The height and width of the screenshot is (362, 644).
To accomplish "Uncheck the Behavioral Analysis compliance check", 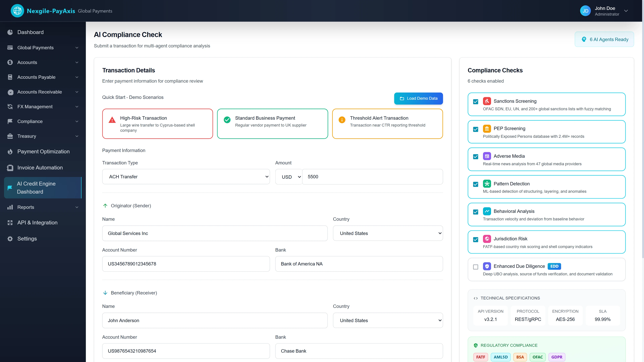I will click(x=475, y=212).
